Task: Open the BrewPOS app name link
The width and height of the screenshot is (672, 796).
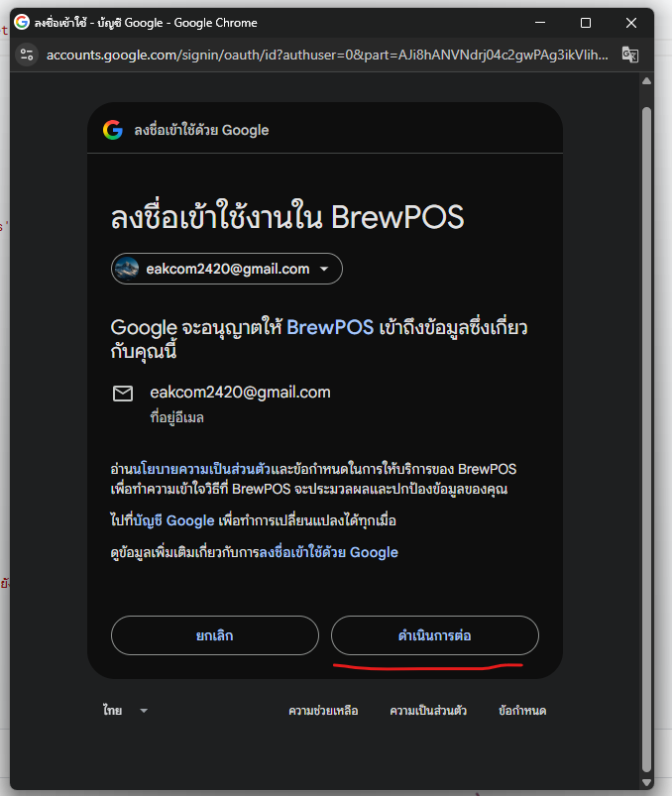Action: pos(330,327)
